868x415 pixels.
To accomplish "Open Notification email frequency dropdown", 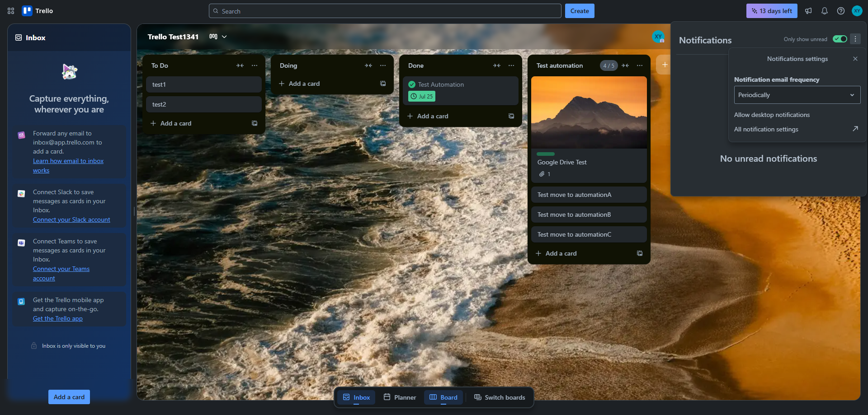I will [x=797, y=95].
